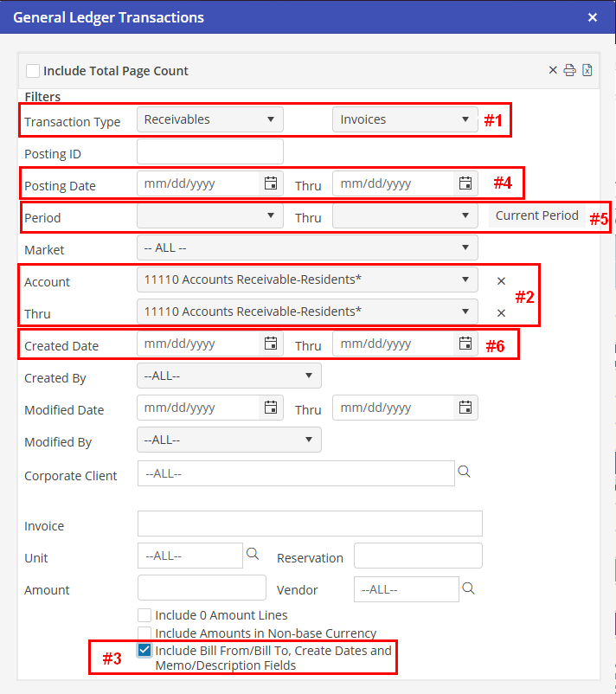Toggle Include Amounts in Non-base Currency
Image resolution: width=616 pixels, height=694 pixels.
144,633
